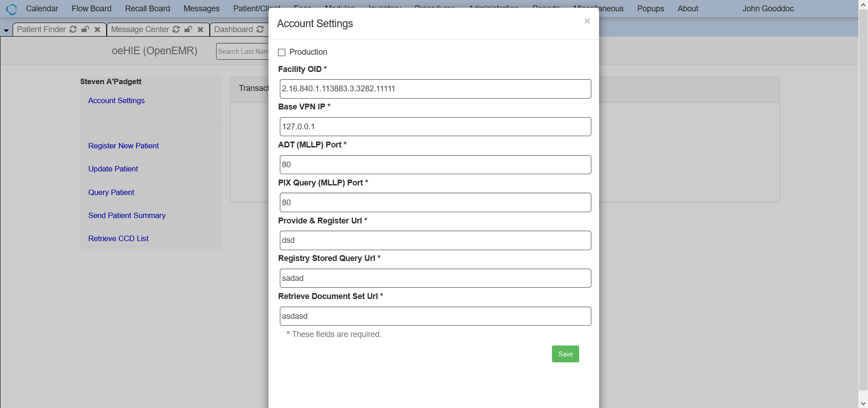
Task: Open the Popups menu
Action: pos(650,9)
